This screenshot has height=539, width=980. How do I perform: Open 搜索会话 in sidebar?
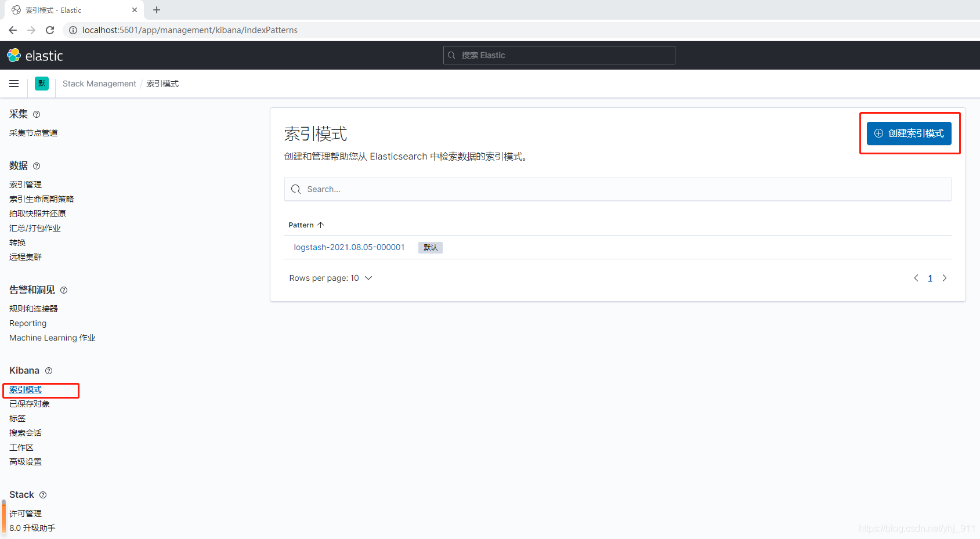coord(26,433)
